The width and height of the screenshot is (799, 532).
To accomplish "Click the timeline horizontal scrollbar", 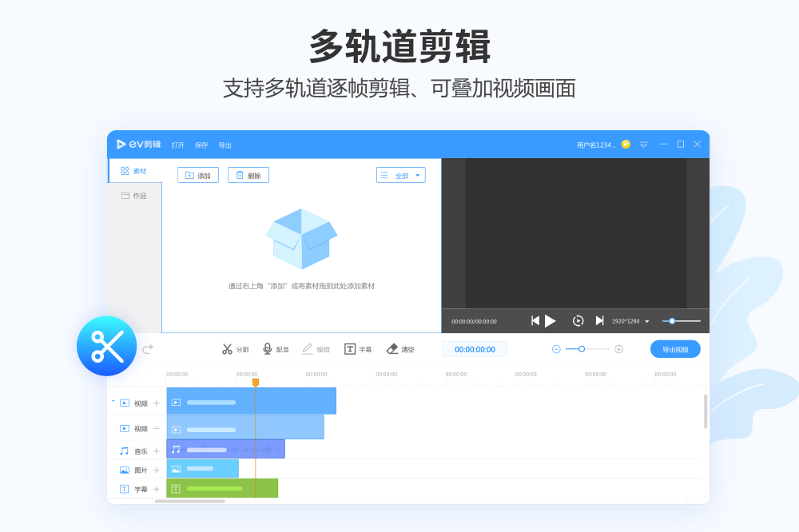I will (x=189, y=502).
